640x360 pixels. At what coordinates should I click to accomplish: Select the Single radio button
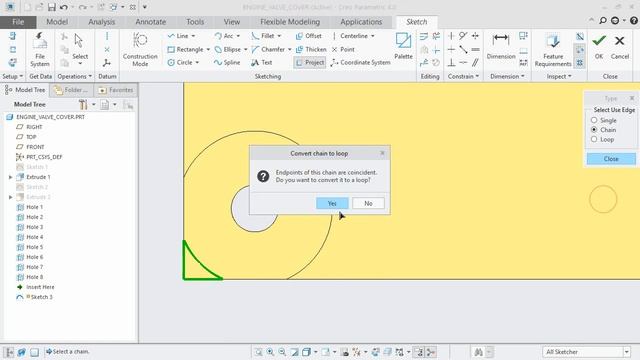(x=594, y=120)
